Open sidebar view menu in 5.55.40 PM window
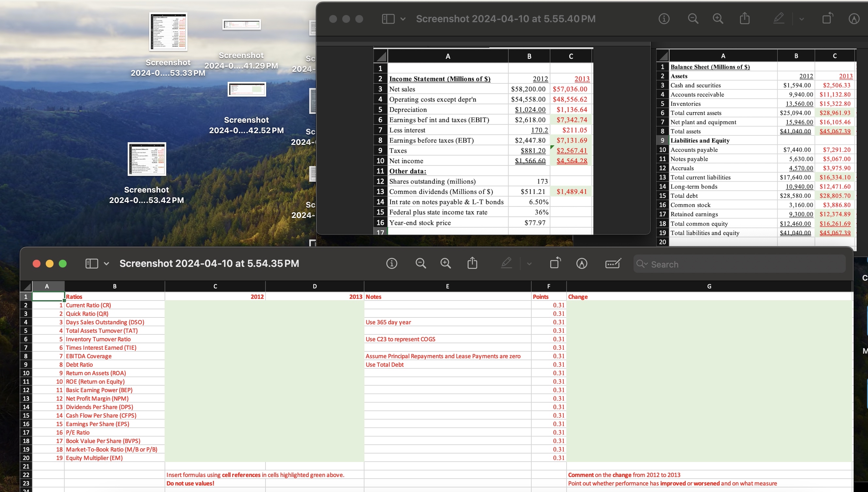 (x=403, y=19)
